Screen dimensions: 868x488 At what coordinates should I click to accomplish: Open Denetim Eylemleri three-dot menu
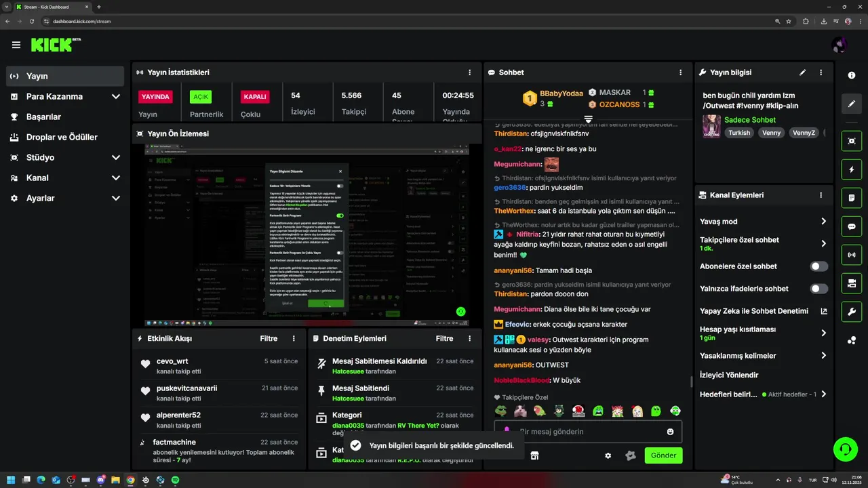click(x=469, y=338)
